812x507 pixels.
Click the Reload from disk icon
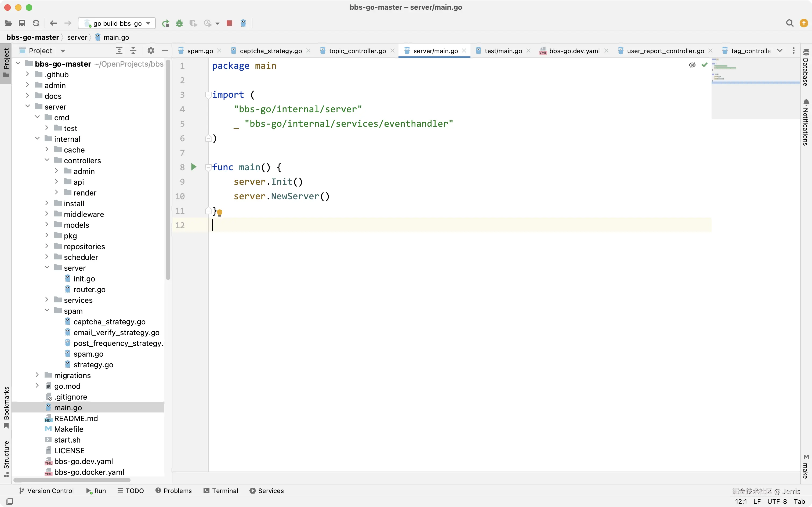36,23
